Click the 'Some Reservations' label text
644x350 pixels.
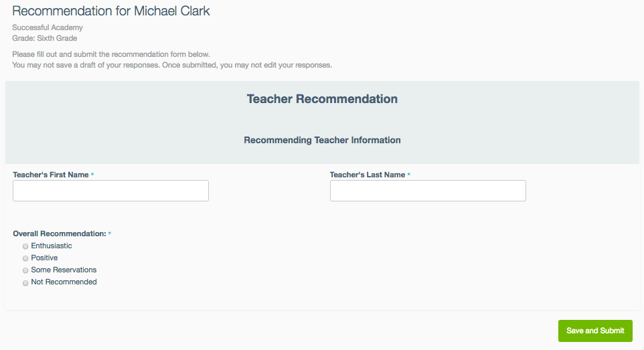pyautogui.click(x=64, y=270)
